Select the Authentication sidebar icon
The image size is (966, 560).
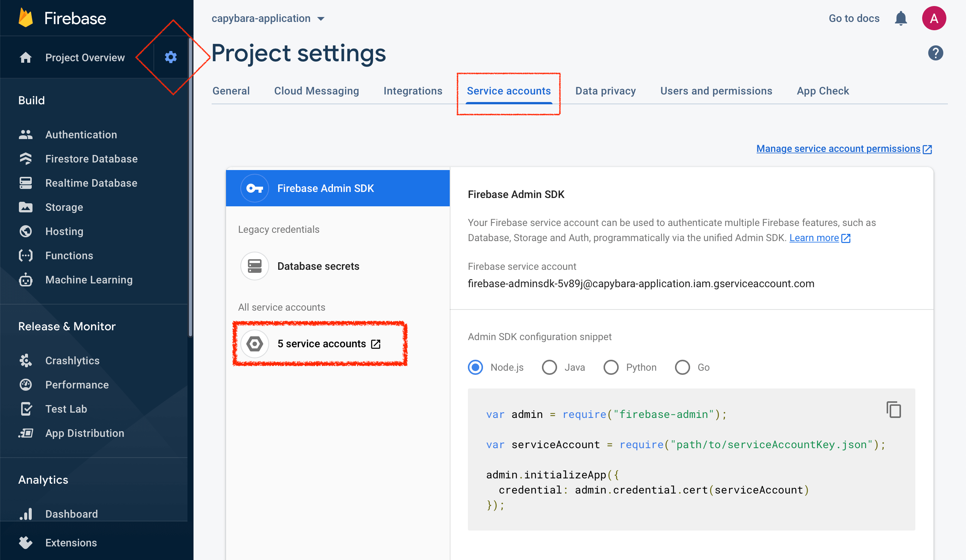[x=25, y=134]
